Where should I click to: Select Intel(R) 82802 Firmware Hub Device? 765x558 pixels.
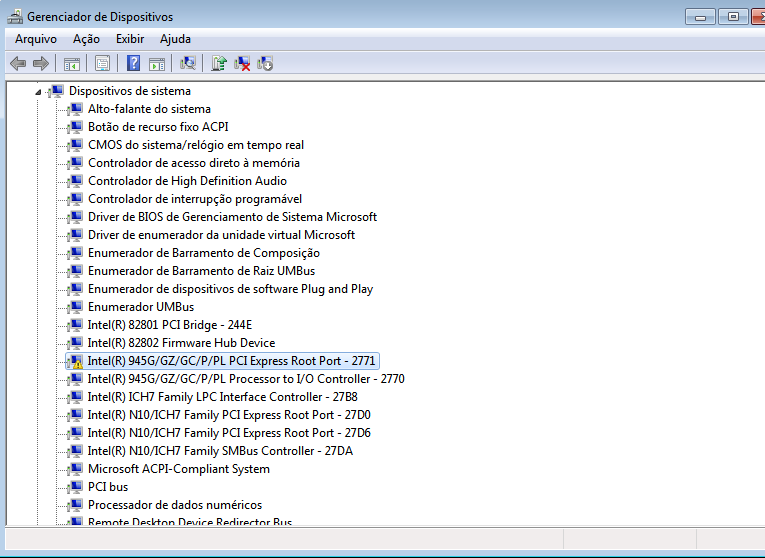pos(181,343)
